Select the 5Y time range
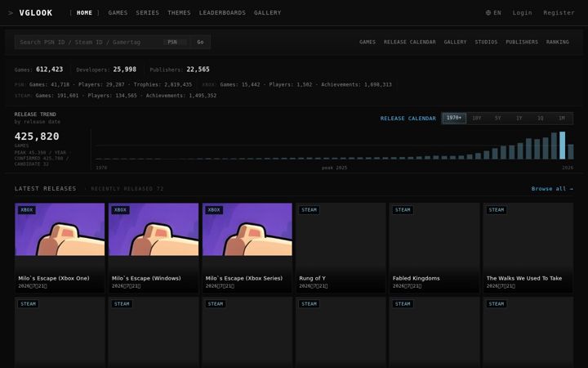This screenshot has height=368, width=588. [x=497, y=118]
